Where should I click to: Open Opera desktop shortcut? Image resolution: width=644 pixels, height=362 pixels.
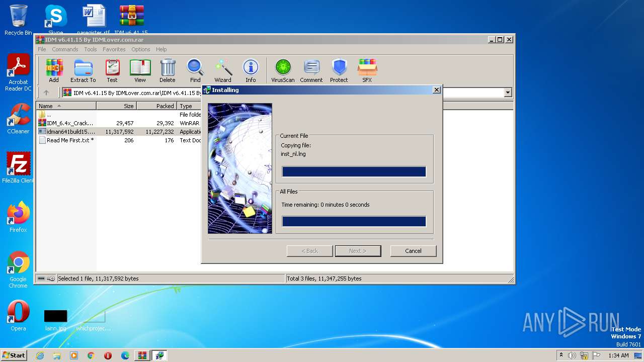pos(18,316)
